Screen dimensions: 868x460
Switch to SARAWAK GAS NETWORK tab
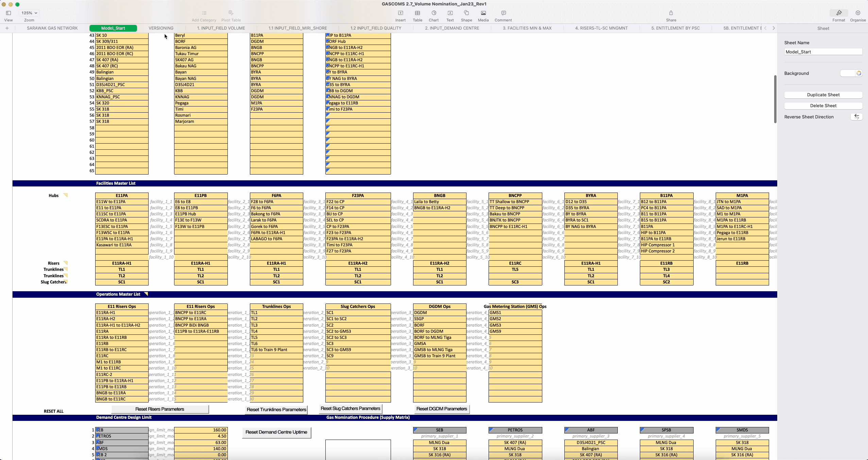click(52, 28)
